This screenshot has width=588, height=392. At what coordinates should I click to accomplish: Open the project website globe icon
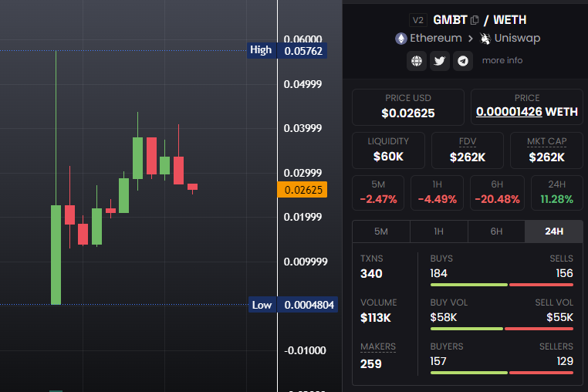coord(417,61)
